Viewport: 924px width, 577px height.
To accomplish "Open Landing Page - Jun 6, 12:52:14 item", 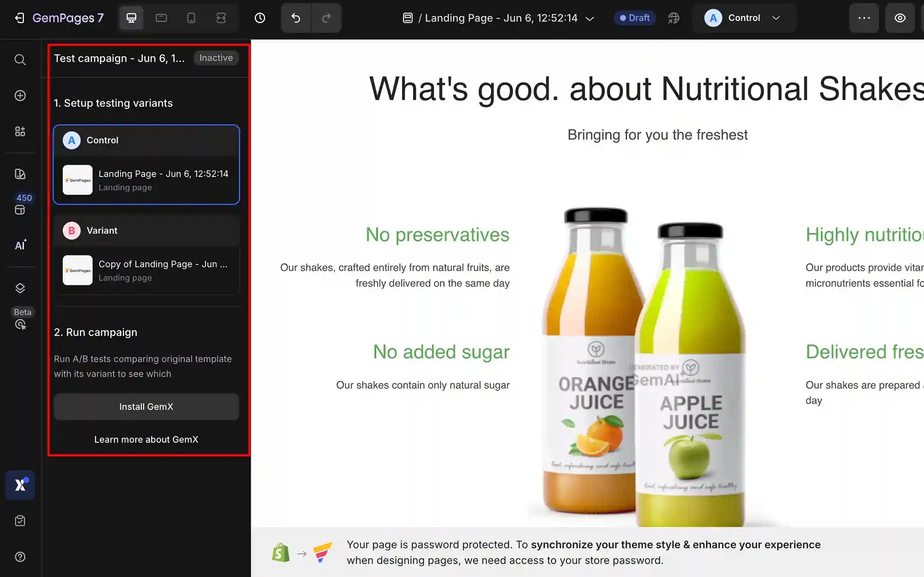I will (x=146, y=180).
